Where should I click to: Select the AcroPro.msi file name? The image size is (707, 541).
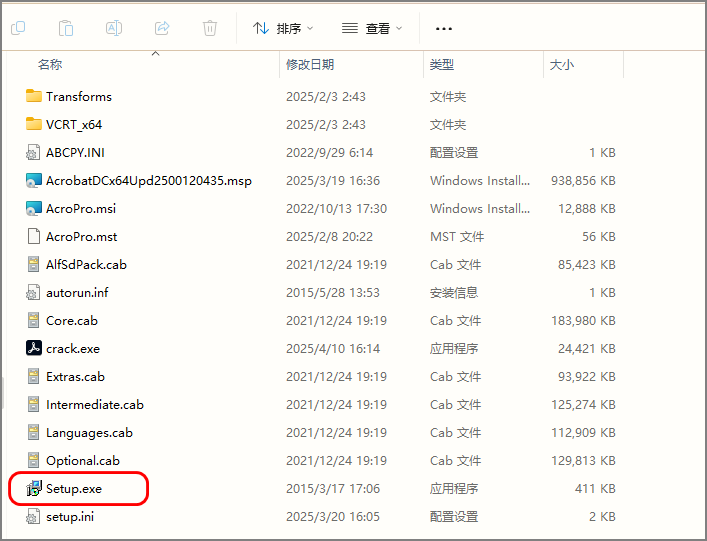coord(81,208)
